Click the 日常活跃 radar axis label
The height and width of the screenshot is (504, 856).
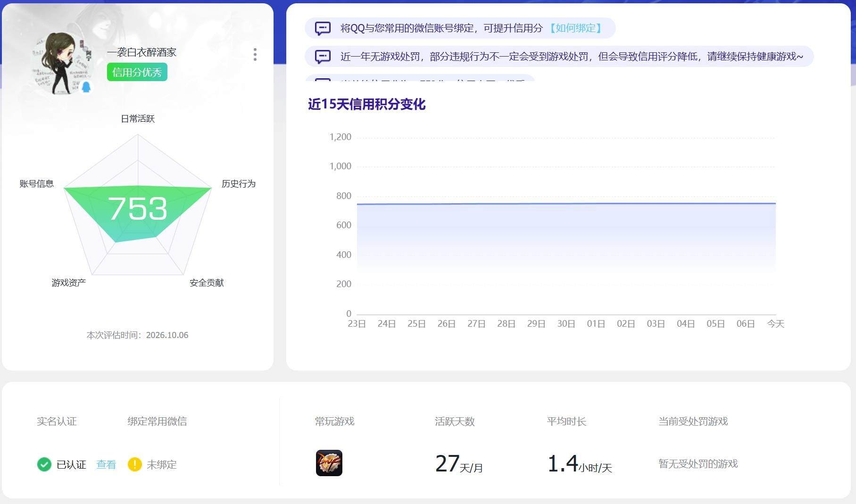pos(138,118)
